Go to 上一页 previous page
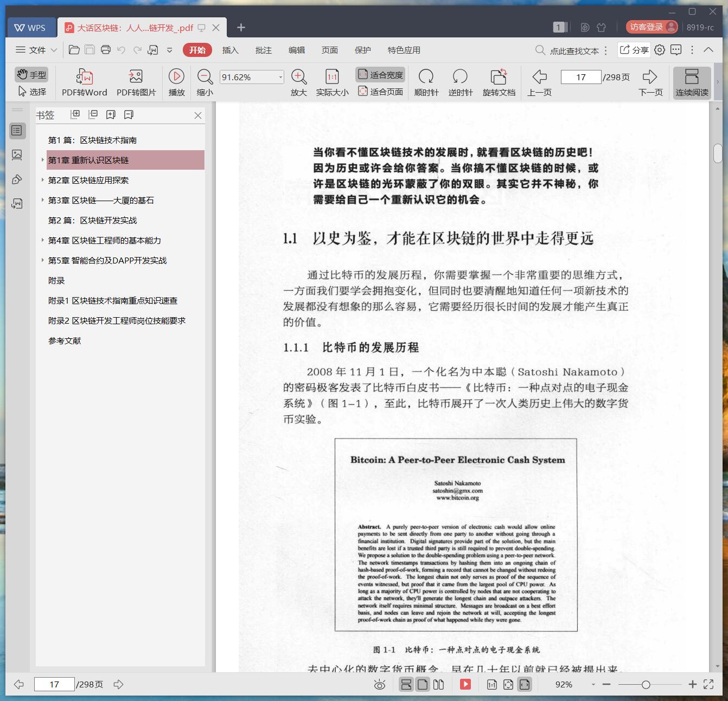 pos(539,82)
